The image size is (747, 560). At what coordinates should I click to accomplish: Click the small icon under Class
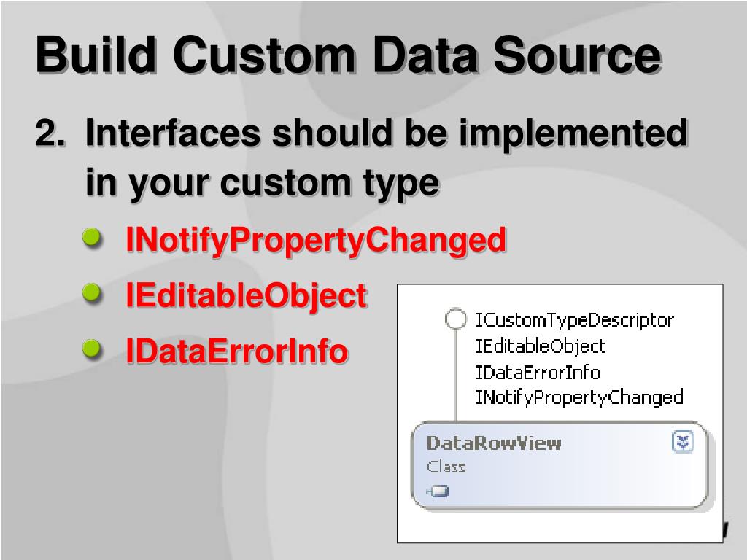tap(438, 491)
